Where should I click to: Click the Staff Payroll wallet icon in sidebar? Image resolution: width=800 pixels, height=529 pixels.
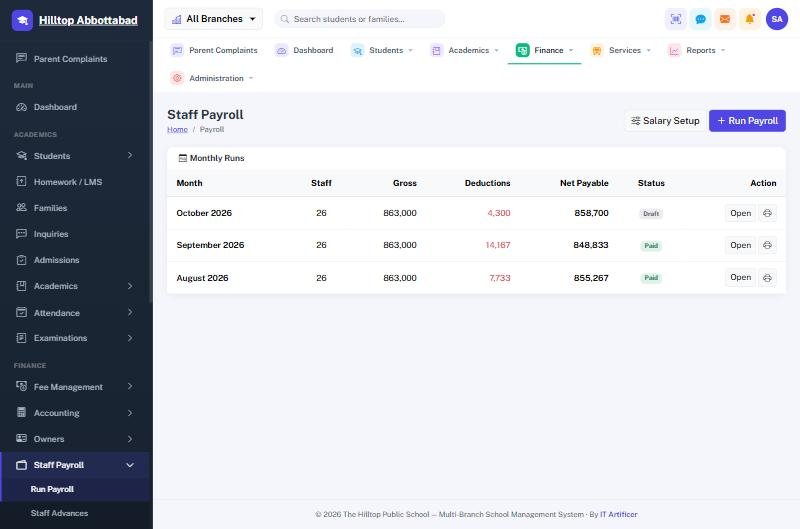coord(21,465)
